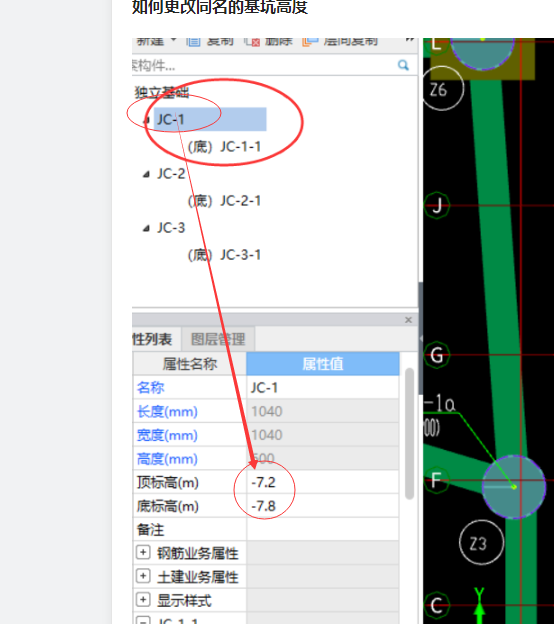Select the (底) JC-2-1 child item
This screenshot has width=554, height=624.
[224, 201]
